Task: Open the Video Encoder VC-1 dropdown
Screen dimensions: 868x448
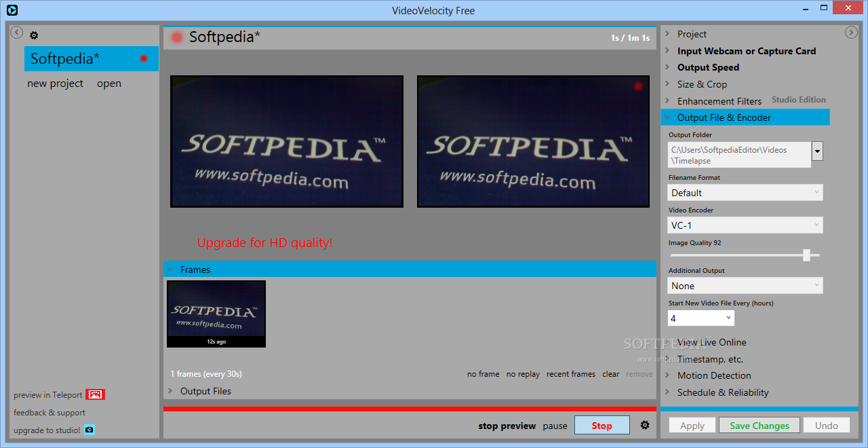Action: [x=745, y=225]
